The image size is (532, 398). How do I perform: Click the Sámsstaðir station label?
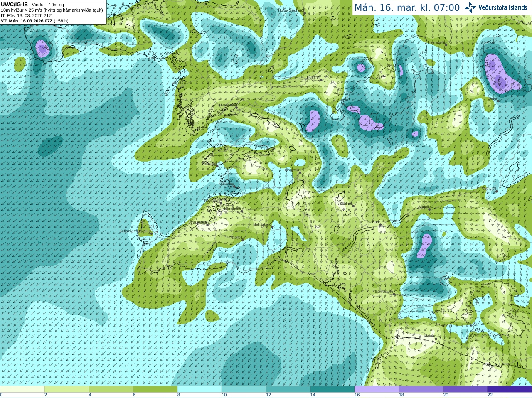[383, 292]
